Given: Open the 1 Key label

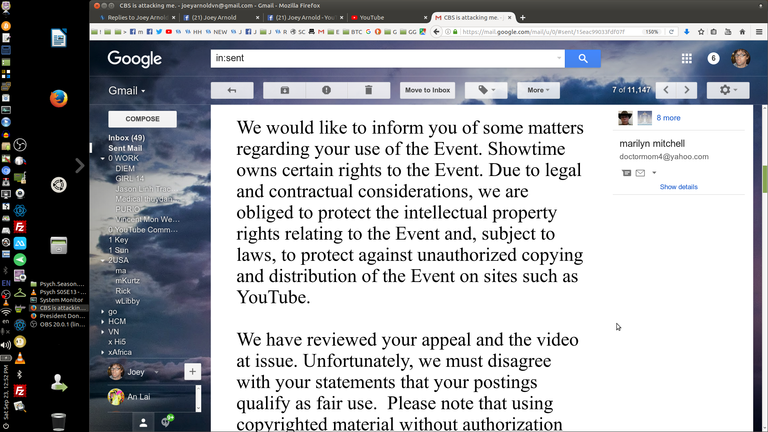Looking at the screenshot, I should 118,240.
